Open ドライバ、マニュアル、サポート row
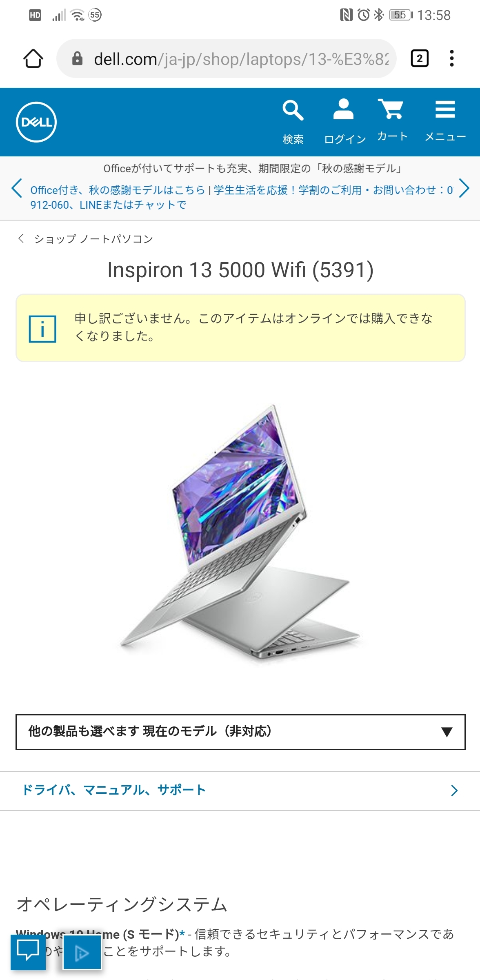 coord(240,791)
